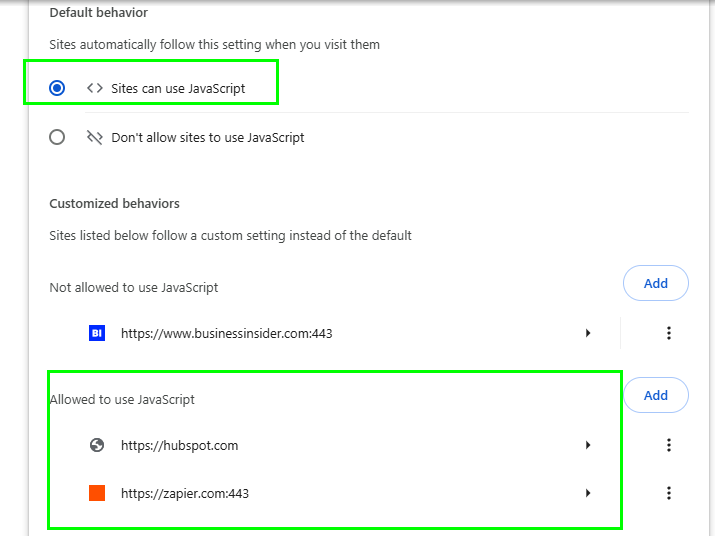The height and width of the screenshot is (536, 715).
Task: Expand details arrow for zapier.com entry
Action: [588, 493]
